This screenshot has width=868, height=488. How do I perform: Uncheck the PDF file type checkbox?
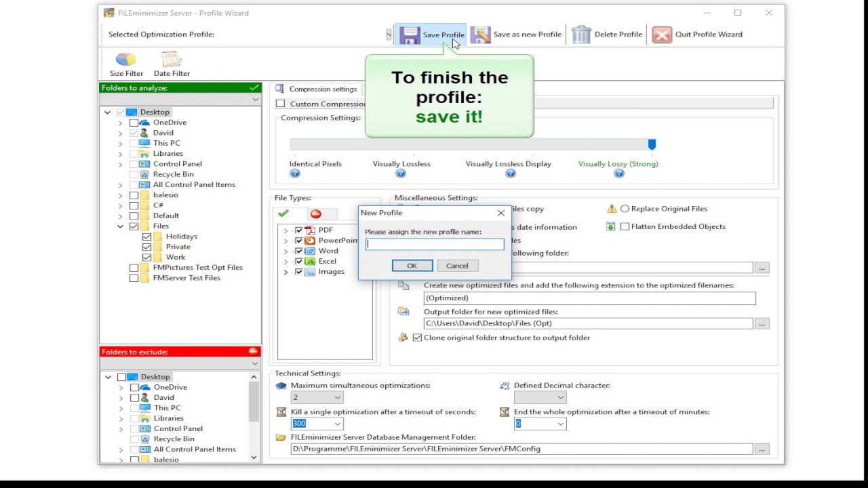click(x=299, y=230)
